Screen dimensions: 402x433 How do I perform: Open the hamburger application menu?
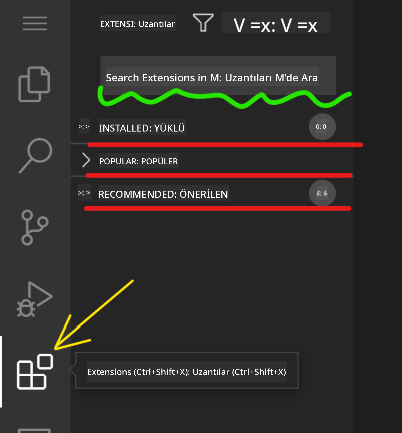coord(35,23)
